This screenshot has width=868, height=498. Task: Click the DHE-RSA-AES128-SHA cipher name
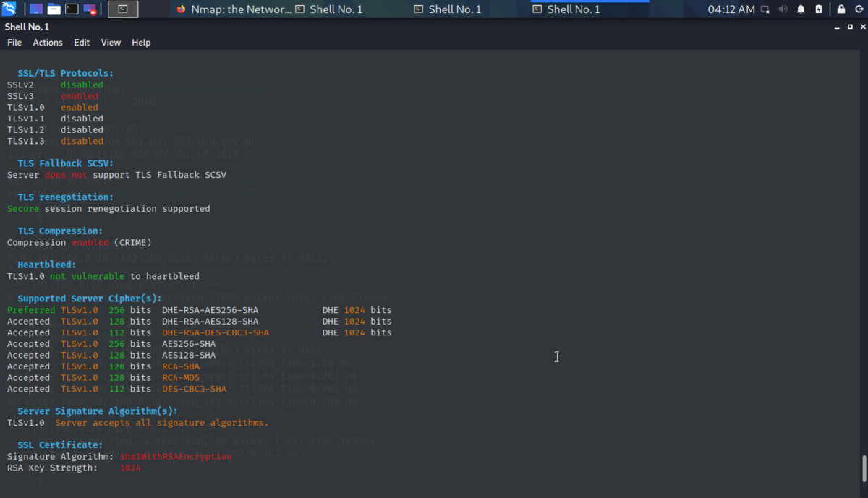[210, 321]
